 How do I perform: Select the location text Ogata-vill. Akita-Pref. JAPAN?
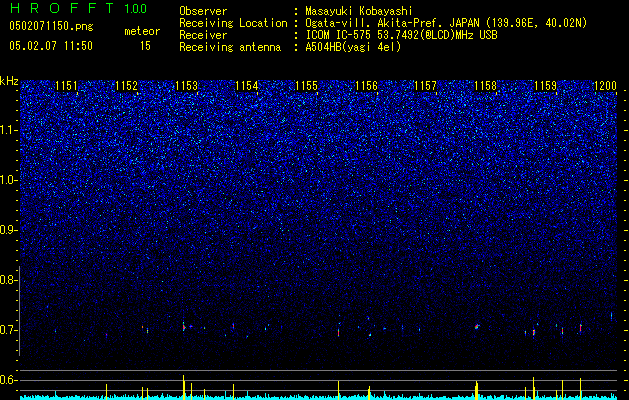(392, 23)
